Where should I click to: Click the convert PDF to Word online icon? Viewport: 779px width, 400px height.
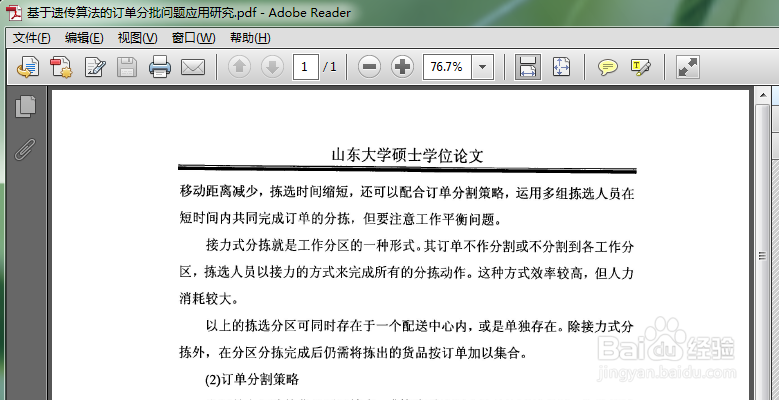(x=28, y=67)
